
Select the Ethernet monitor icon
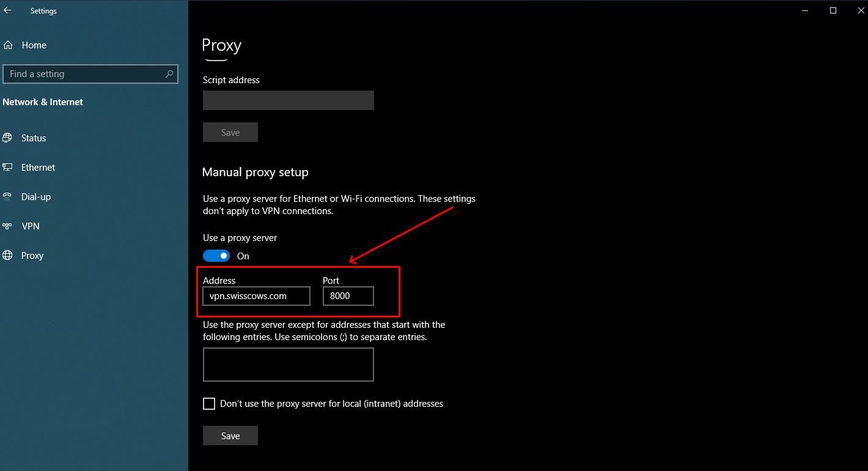[x=7, y=168]
